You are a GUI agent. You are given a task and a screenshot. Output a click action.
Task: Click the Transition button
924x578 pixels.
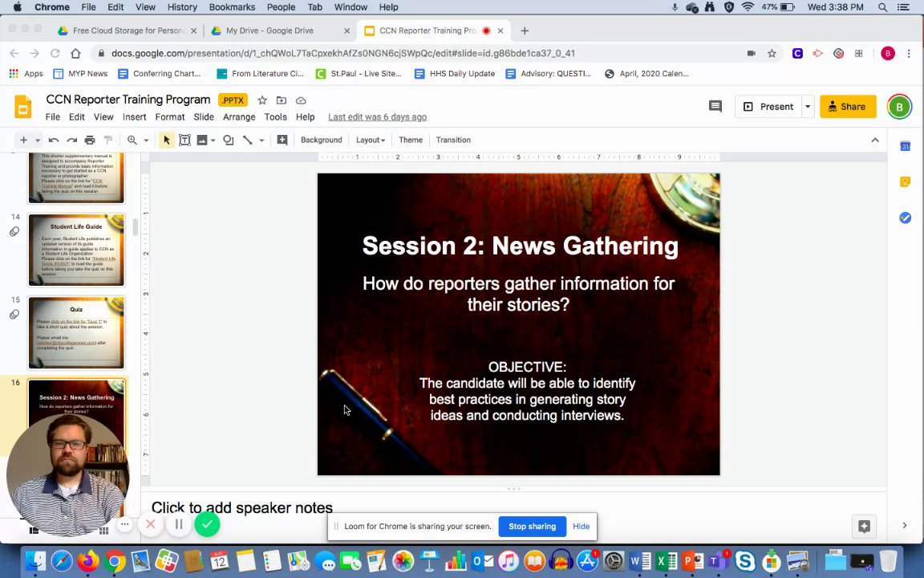(453, 140)
